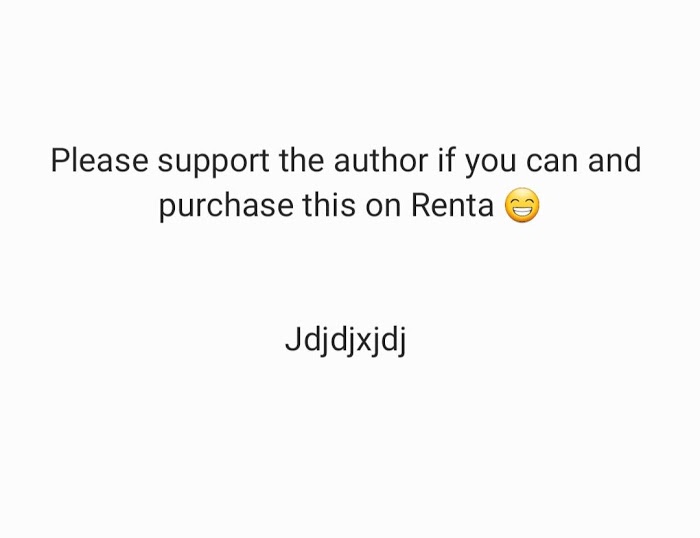
Task: Click the word "Please"
Action: point(100,160)
